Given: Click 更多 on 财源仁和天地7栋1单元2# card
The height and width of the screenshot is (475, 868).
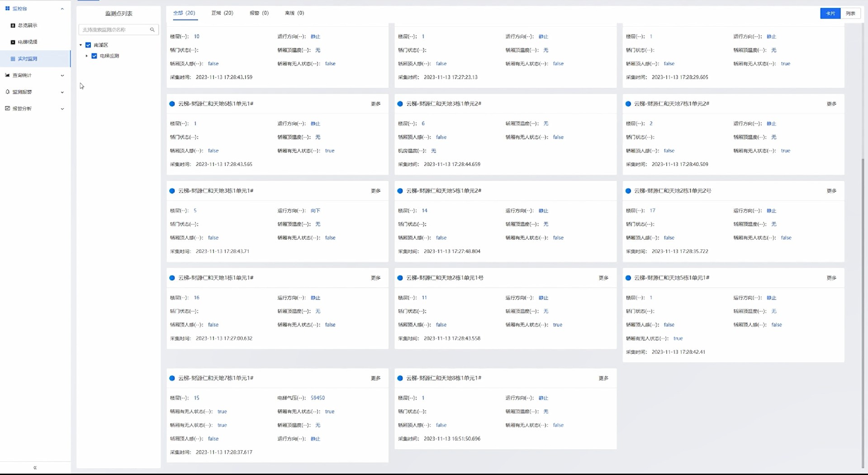Looking at the screenshot, I should [x=831, y=104].
